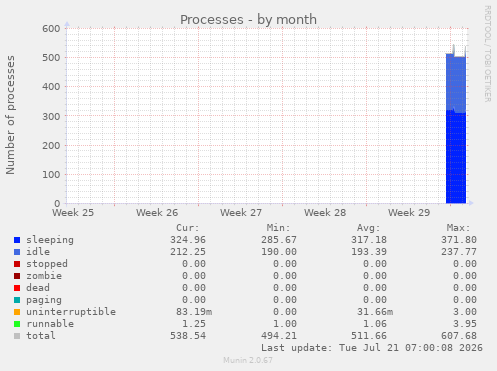
Task: Select the 'dead' legend label
Action: point(38,288)
